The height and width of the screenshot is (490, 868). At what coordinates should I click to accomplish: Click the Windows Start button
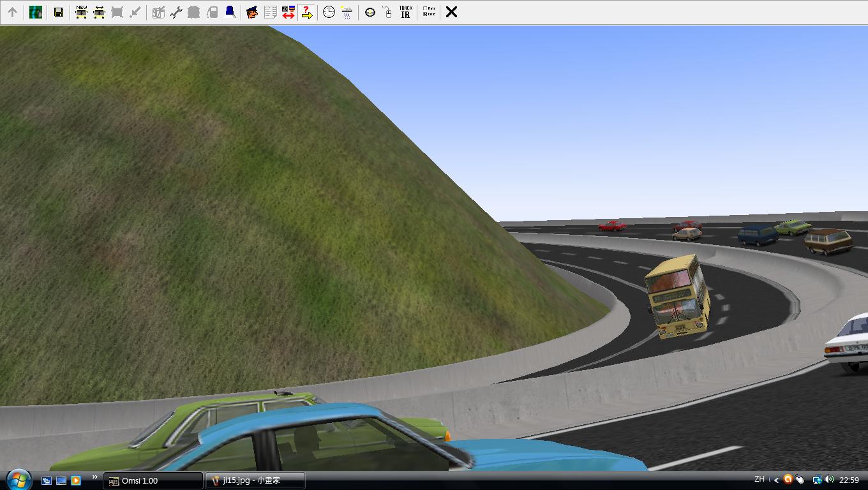click(x=18, y=479)
